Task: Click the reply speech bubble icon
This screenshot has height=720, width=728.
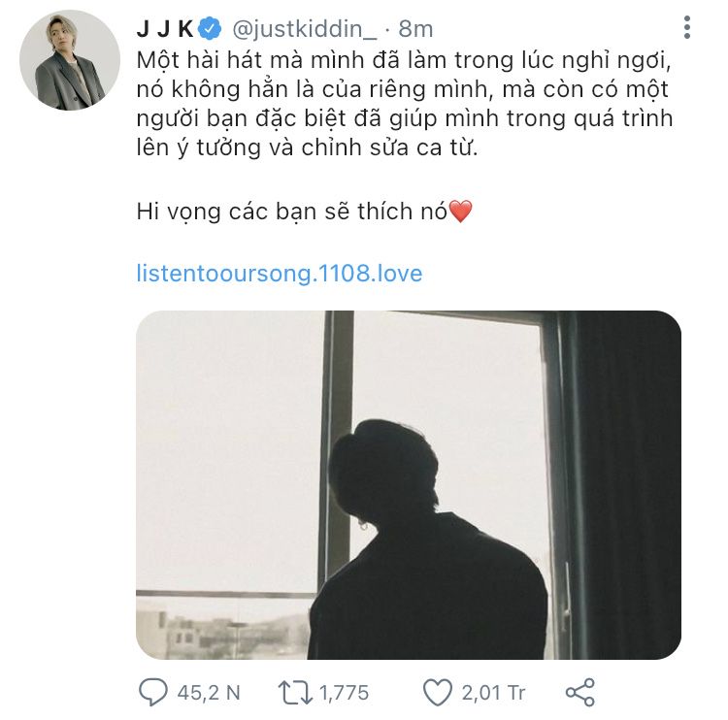Action: [152, 692]
